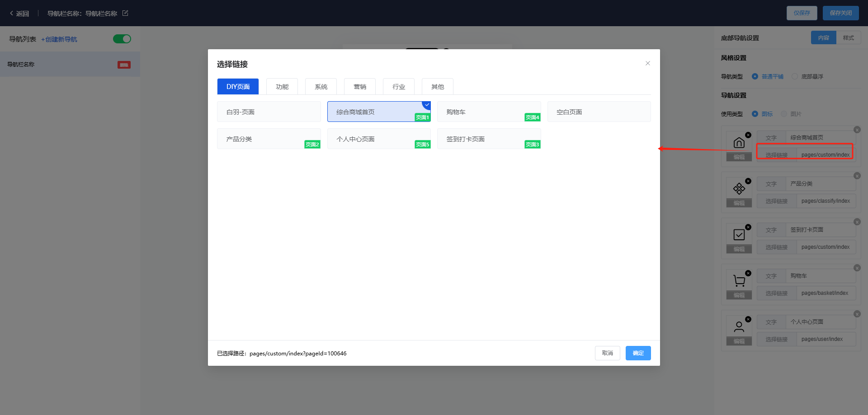Image resolution: width=868 pixels, height=415 pixels.
Task: Click 选择链接 for the 产品分类 item
Action: [776, 201]
